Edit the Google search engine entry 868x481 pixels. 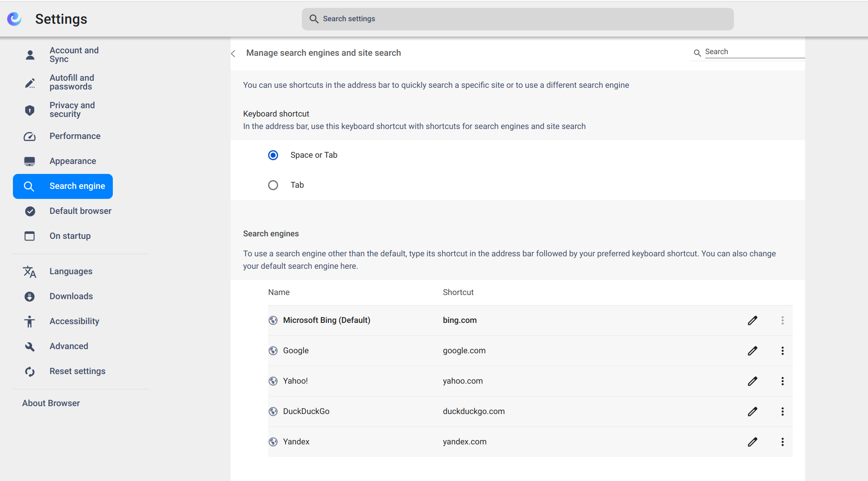tap(752, 351)
